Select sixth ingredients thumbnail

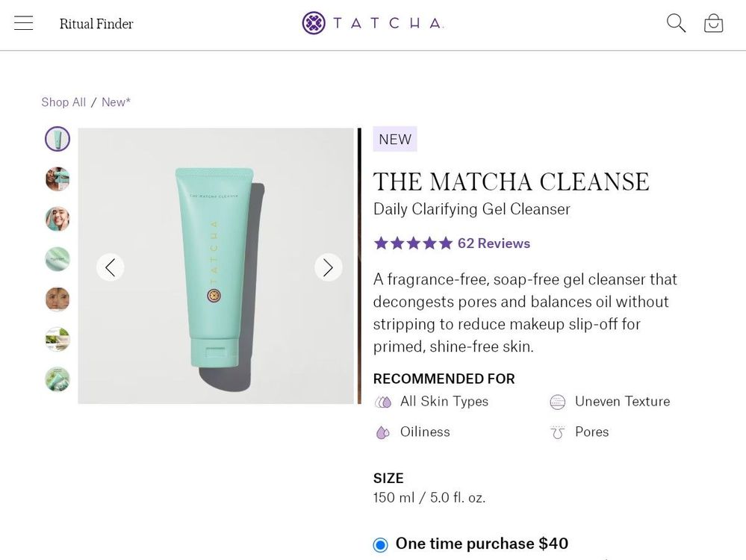point(57,339)
